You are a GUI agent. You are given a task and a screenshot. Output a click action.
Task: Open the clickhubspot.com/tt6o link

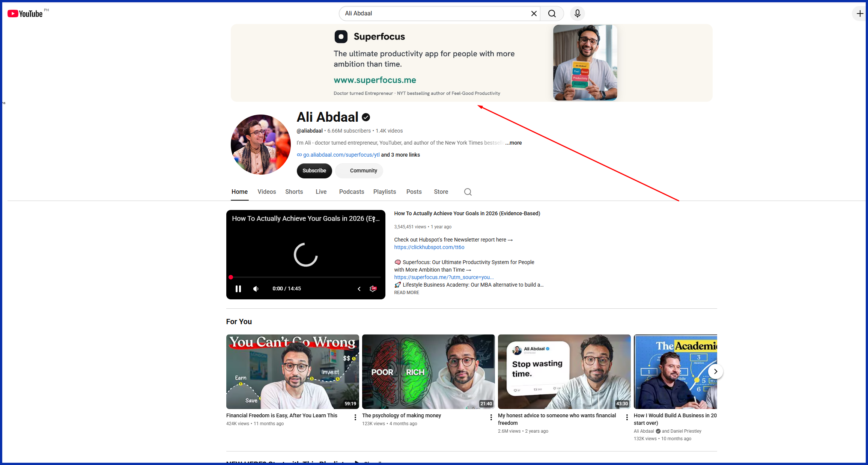(x=429, y=247)
